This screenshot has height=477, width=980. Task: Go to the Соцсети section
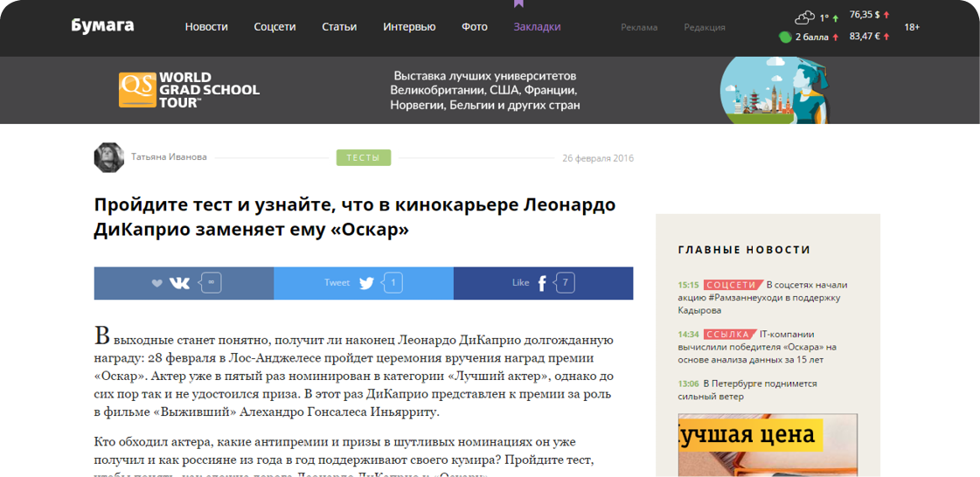pos(275,27)
